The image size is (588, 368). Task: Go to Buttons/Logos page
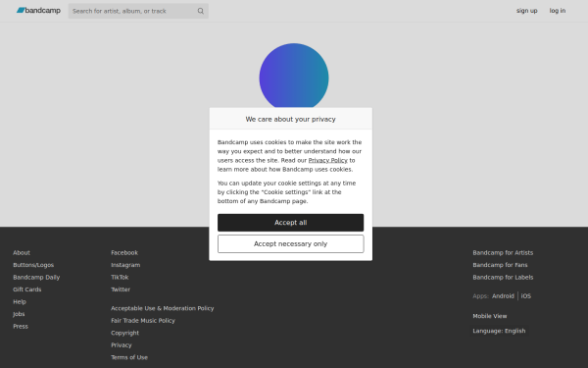(33, 265)
